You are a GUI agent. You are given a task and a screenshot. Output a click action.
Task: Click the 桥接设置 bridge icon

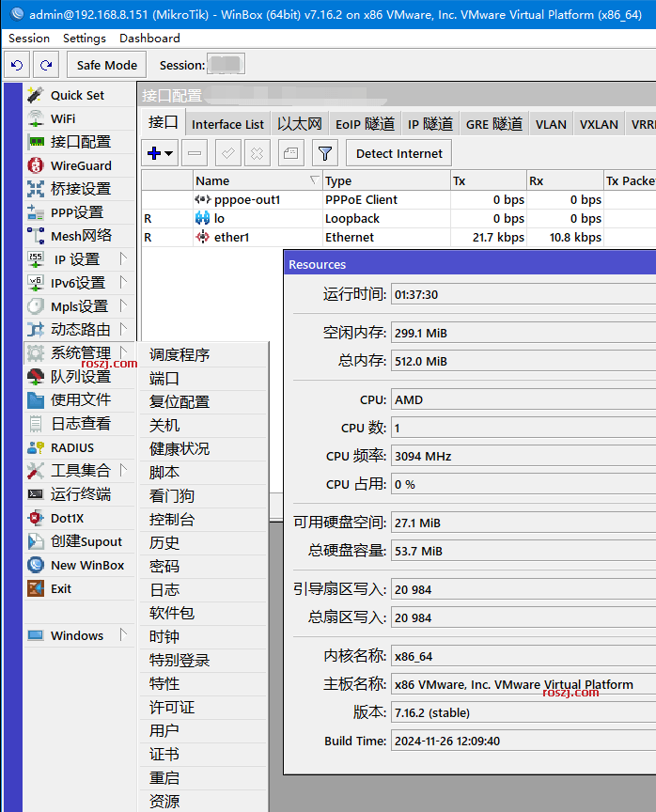35,189
